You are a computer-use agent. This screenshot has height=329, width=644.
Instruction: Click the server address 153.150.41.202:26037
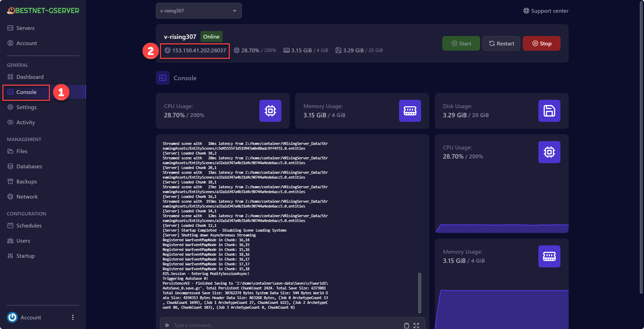tap(199, 50)
